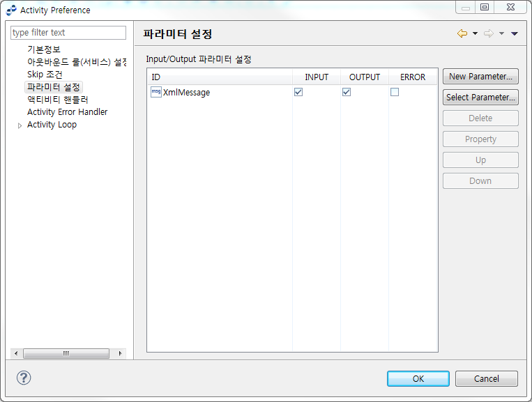Open 액티비티 핸들러 page
This screenshot has width=532, height=402.
pyautogui.click(x=58, y=100)
